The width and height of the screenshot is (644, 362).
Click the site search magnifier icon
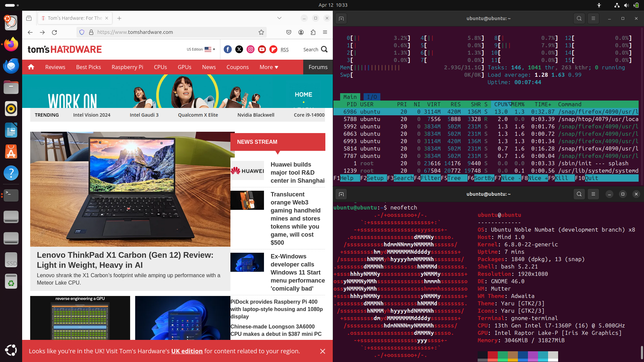(324, 49)
